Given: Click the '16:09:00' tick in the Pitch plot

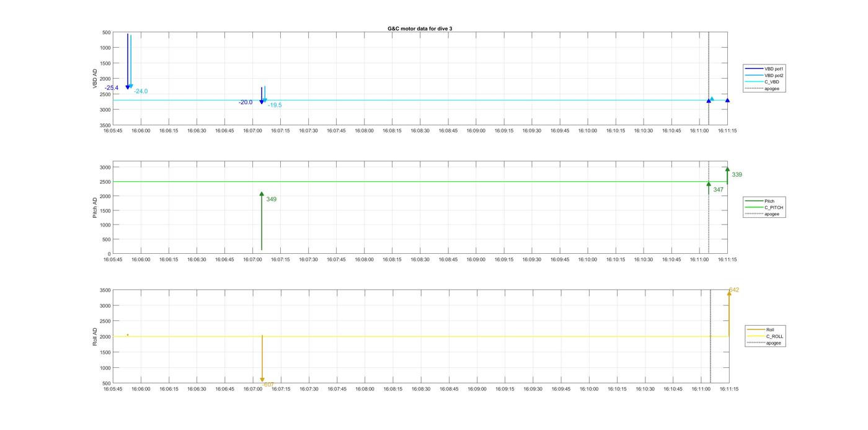Looking at the screenshot, I should (x=476, y=259).
